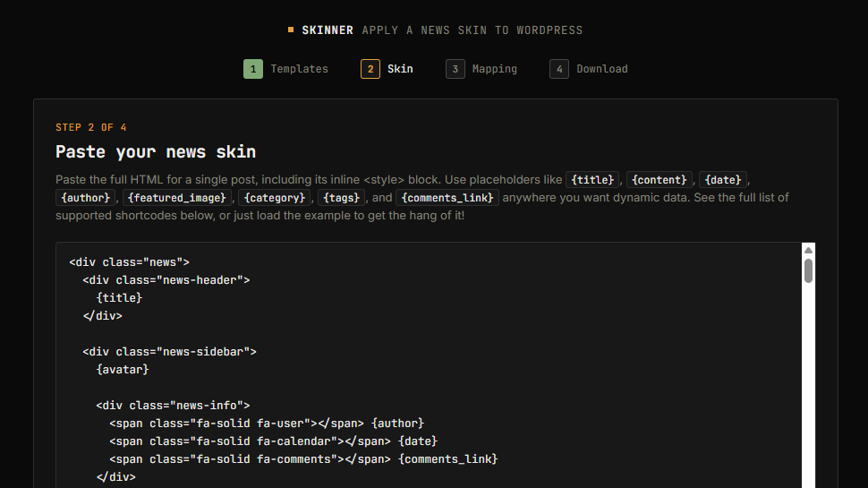This screenshot has width=868, height=488.
Task: Place cursor on the fa-comments span line
Action: click(303, 459)
